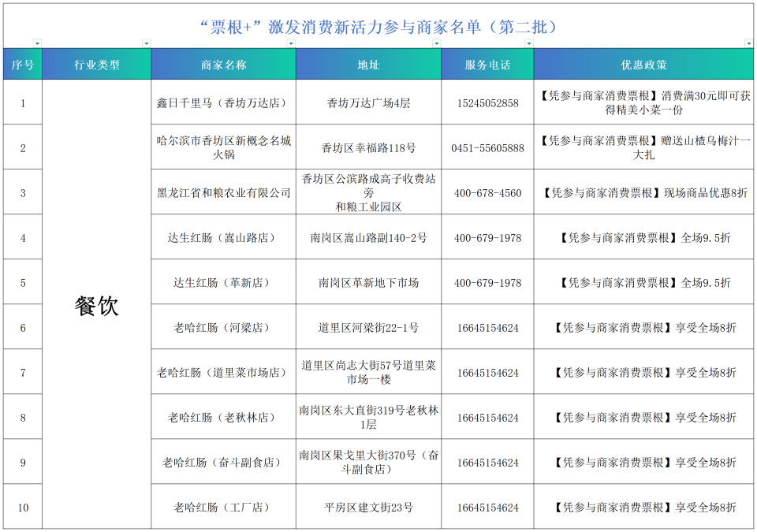Image resolution: width=757 pixels, height=532 pixels.
Task: Select the address 南岗区嵩山路副140-2号
Action: coord(368,237)
